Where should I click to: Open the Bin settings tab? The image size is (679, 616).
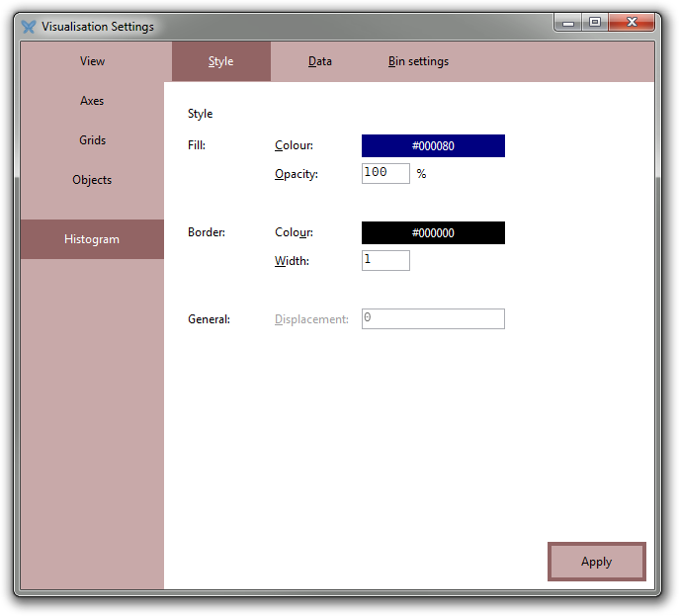click(418, 61)
